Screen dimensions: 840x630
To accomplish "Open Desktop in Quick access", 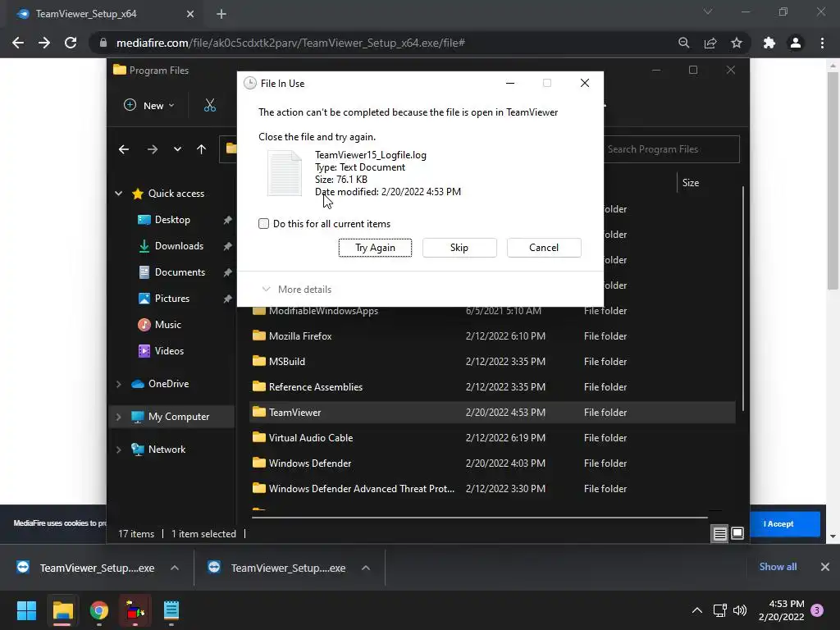I will click(x=172, y=220).
